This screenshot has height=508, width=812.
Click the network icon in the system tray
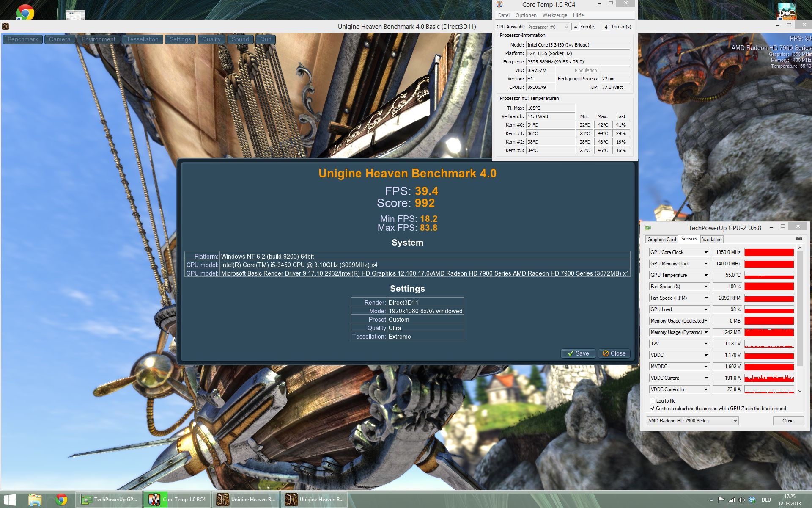(x=731, y=500)
